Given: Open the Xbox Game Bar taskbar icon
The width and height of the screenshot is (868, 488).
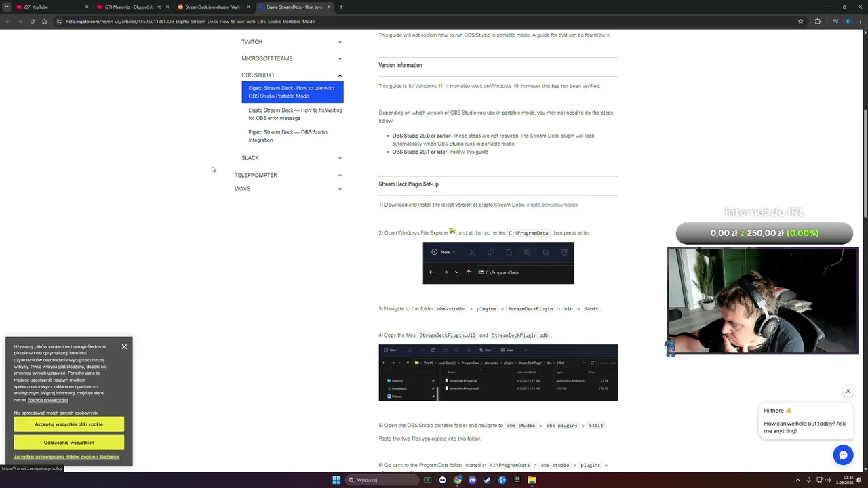Looking at the screenshot, I should [x=427, y=480].
